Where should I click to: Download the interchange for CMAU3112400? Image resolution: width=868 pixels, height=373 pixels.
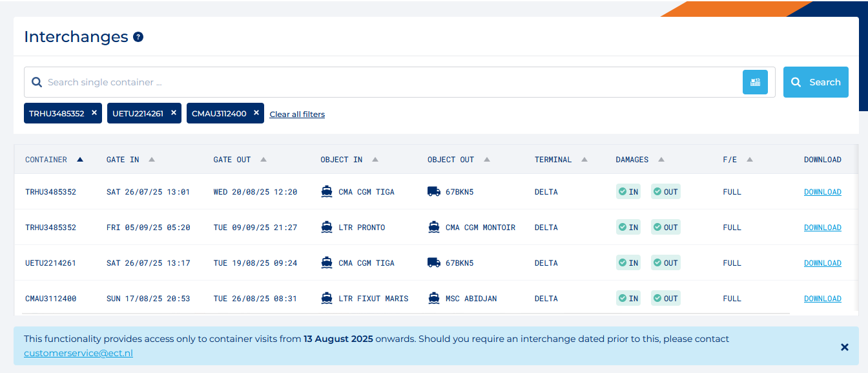(x=822, y=299)
